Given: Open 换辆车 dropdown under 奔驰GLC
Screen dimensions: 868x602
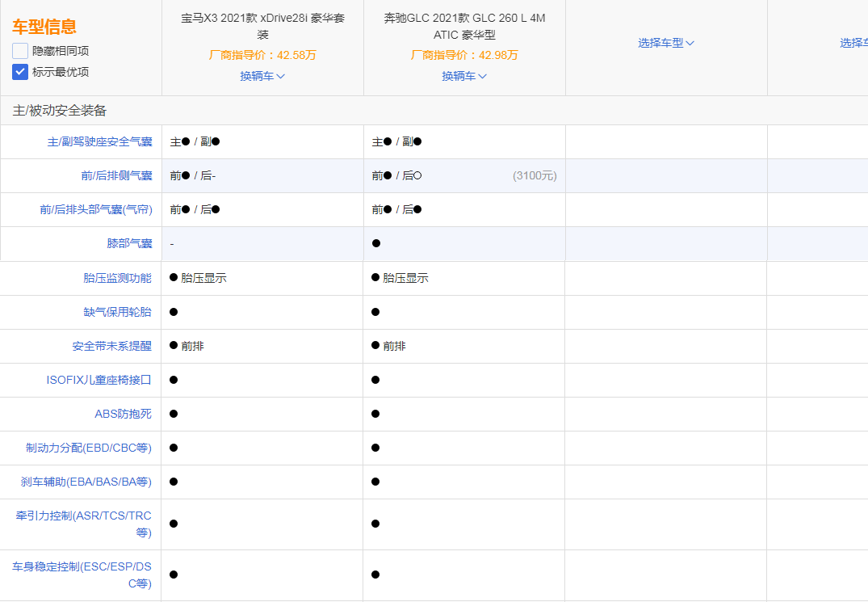Looking at the screenshot, I should (x=464, y=76).
